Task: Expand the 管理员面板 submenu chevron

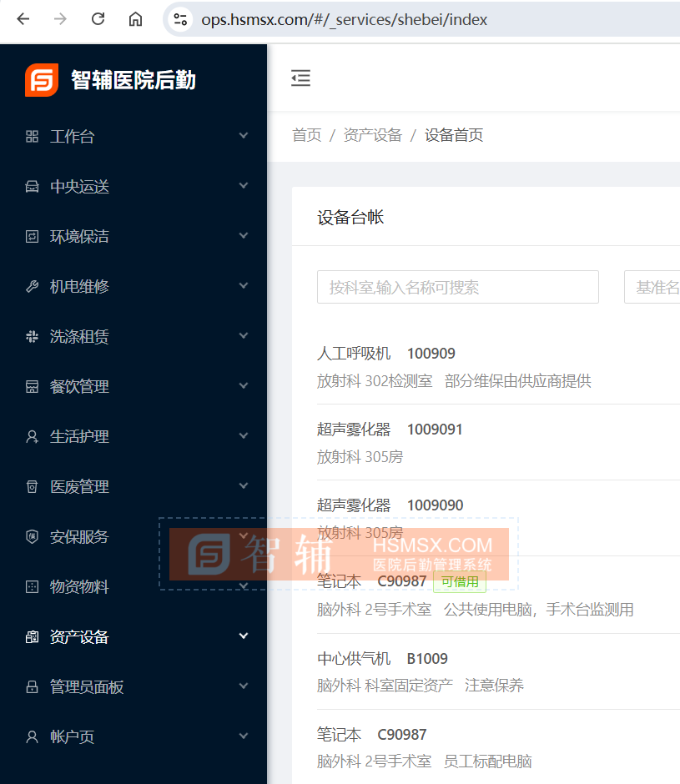Action: (x=244, y=686)
